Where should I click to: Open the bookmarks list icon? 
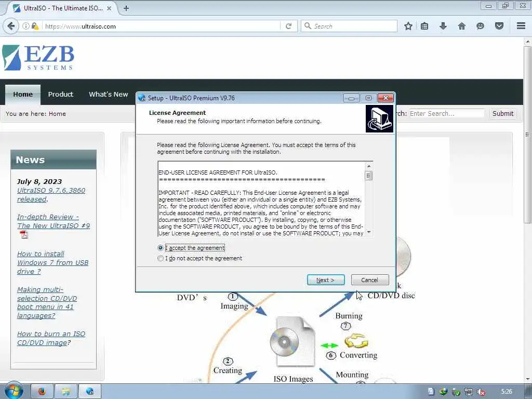(424, 26)
